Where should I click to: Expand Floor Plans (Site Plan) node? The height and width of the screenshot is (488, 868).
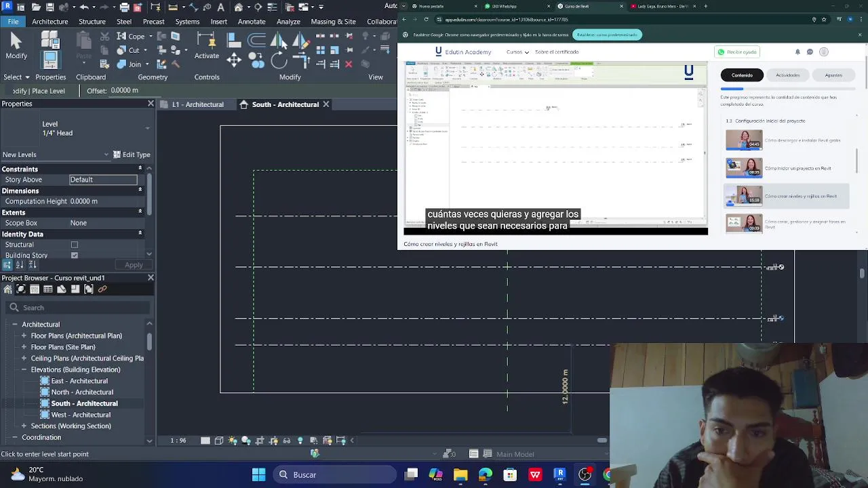point(24,347)
